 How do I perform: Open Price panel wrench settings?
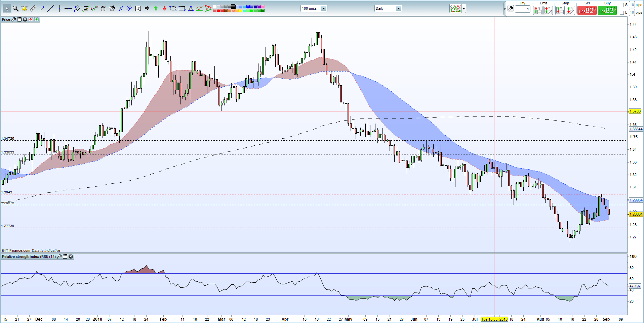14,19
